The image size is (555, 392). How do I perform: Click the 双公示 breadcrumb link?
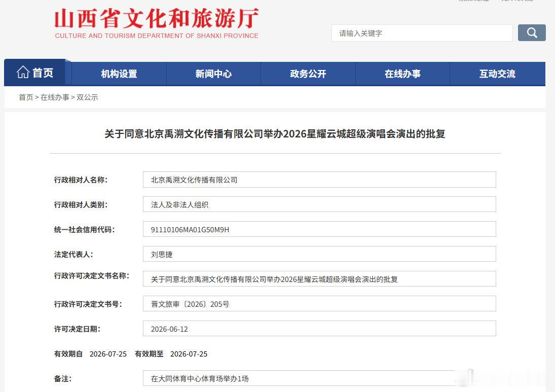[87, 97]
